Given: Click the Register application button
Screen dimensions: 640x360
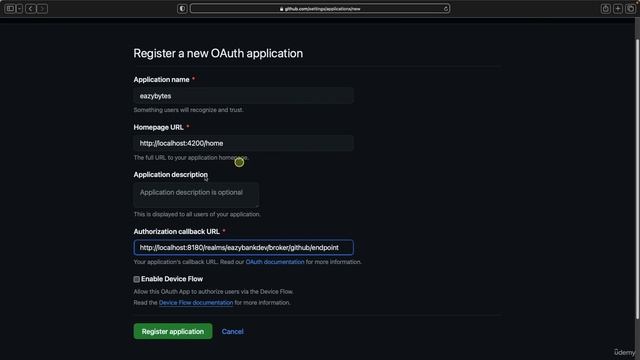Looking at the screenshot, I should click(x=173, y=331).
